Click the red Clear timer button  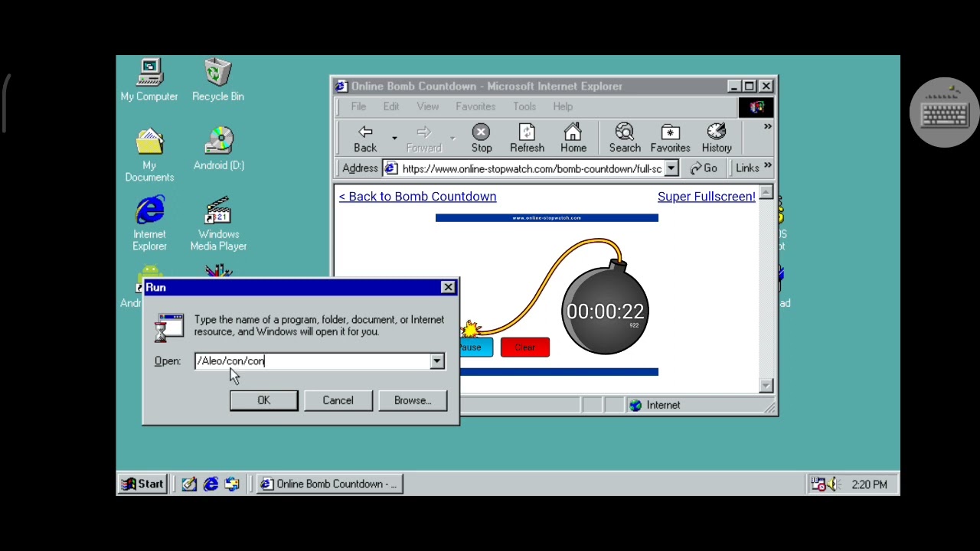point(524,347)
